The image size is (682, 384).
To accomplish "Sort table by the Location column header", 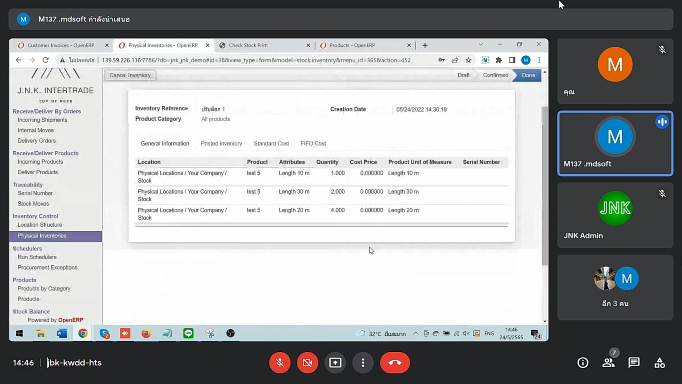I will 149,162.
